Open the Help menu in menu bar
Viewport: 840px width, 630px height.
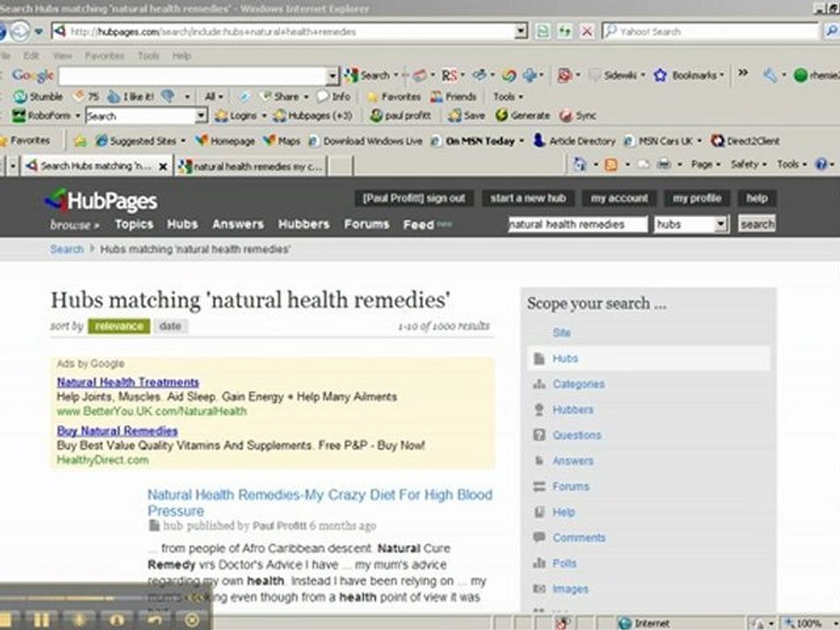point(182,56)
